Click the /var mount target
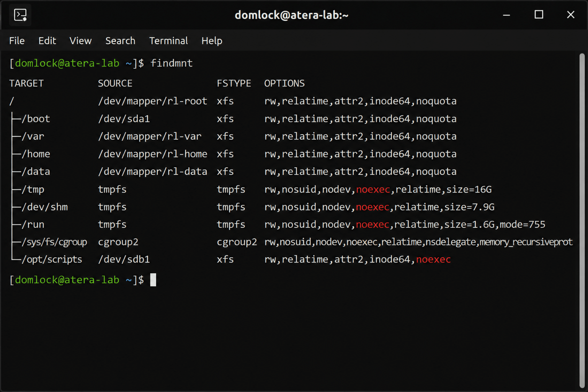The height and width of the screenshot is (392, 588). tap(33, 136)
